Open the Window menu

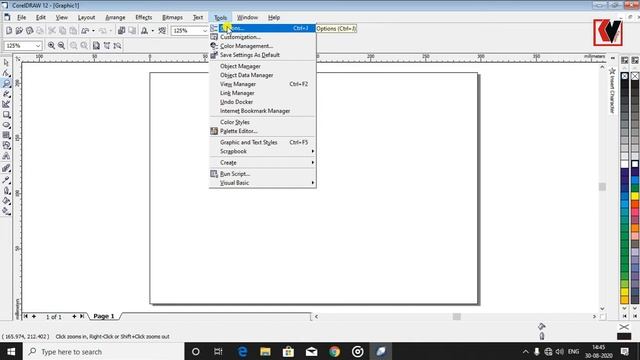247,18
